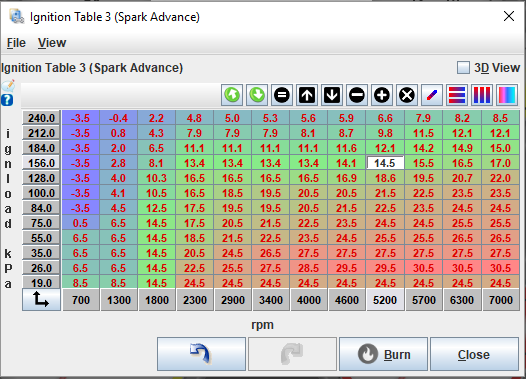The width and height of the screenshot is (526, 379).
Task: Enable the 3D View checkbox
Action: pos(463,68)
